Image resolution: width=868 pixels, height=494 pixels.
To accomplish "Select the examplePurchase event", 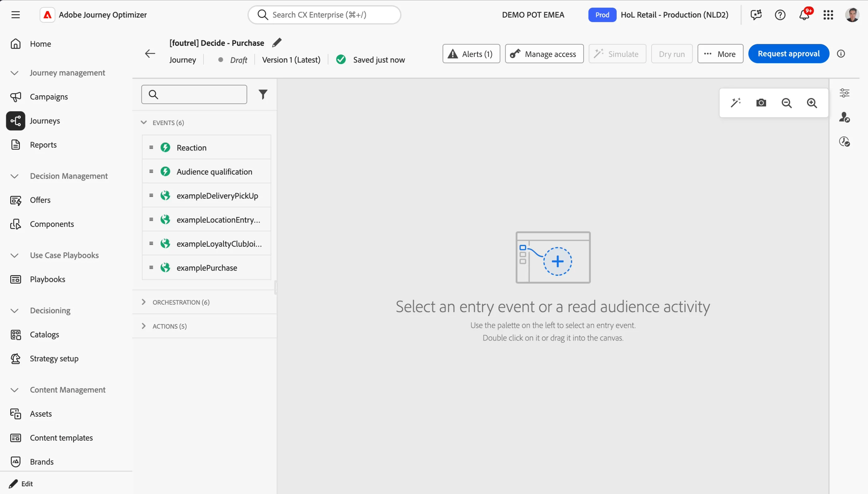I will [x=206, y=267].
